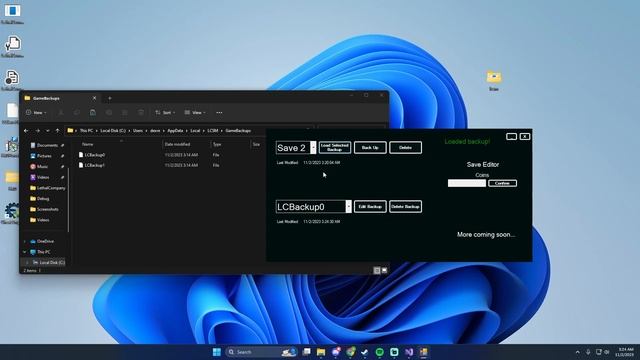Open Spotify from taskbar

coord(379,352)
